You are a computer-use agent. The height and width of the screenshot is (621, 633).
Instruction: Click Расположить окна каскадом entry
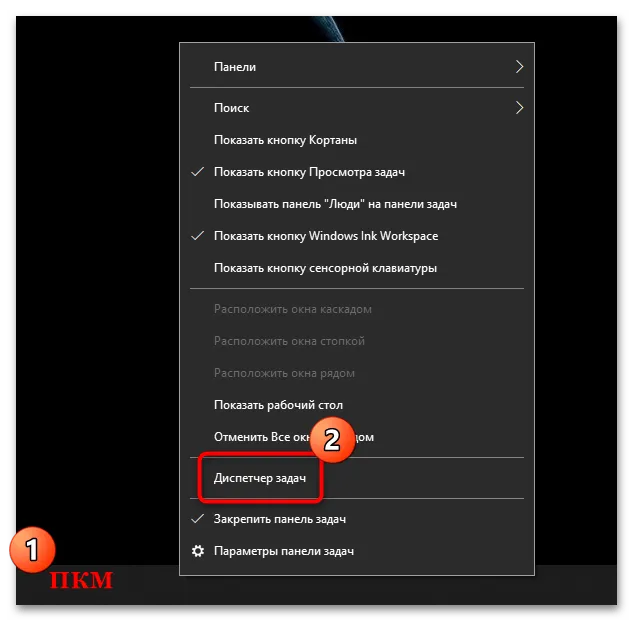[292, 309]
